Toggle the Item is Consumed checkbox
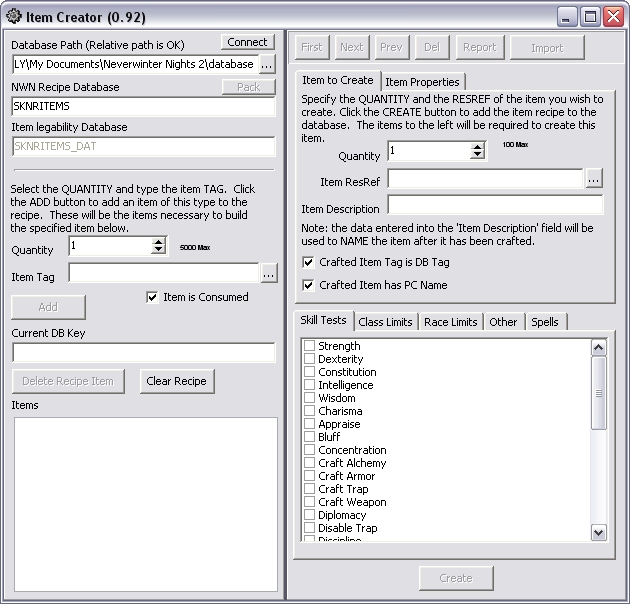Viewport: 630px width, 604px height. 152,297
